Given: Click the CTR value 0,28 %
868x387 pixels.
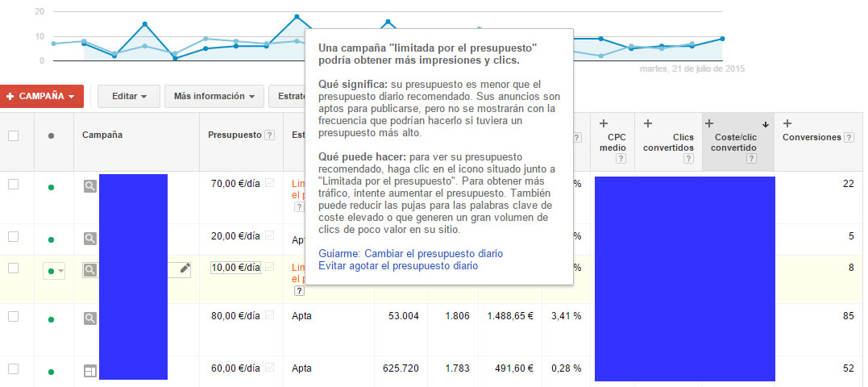Looking at the screenshot, I should coord(567,368).
